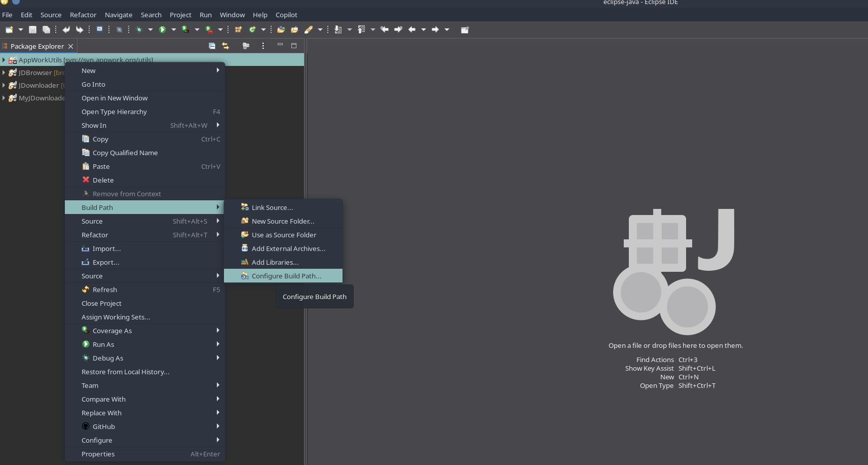Click the New wizard toolbar icon

9,29
